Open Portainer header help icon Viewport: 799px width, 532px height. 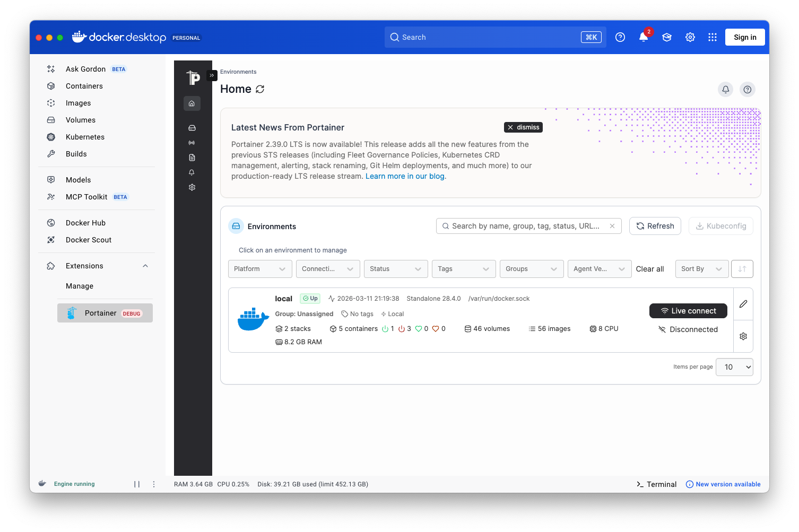click(748, 90)
